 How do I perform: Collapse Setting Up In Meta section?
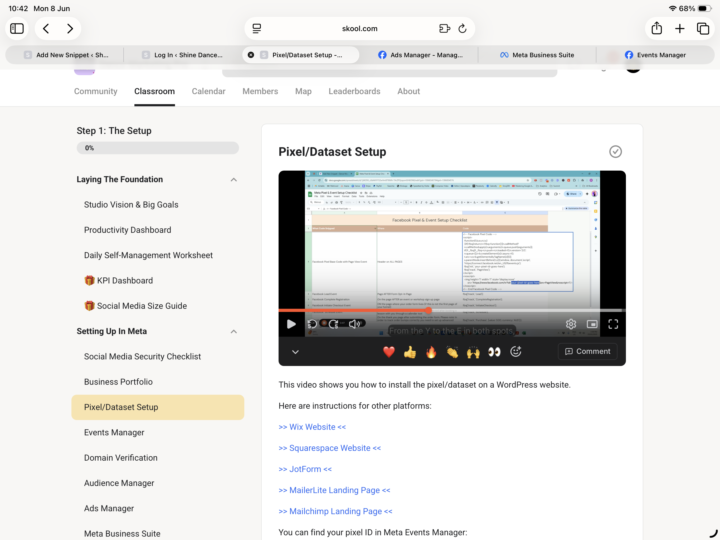(x=234, y=332)
